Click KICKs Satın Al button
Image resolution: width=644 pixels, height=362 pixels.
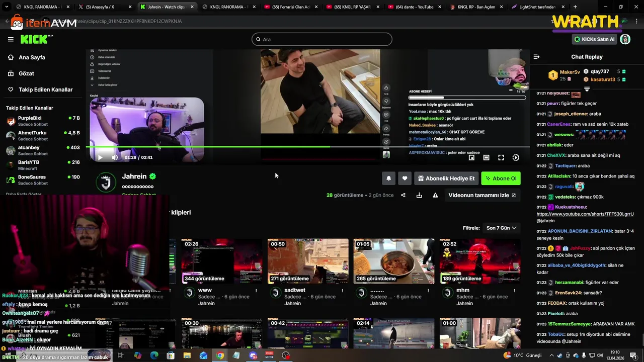coord(594,39)
